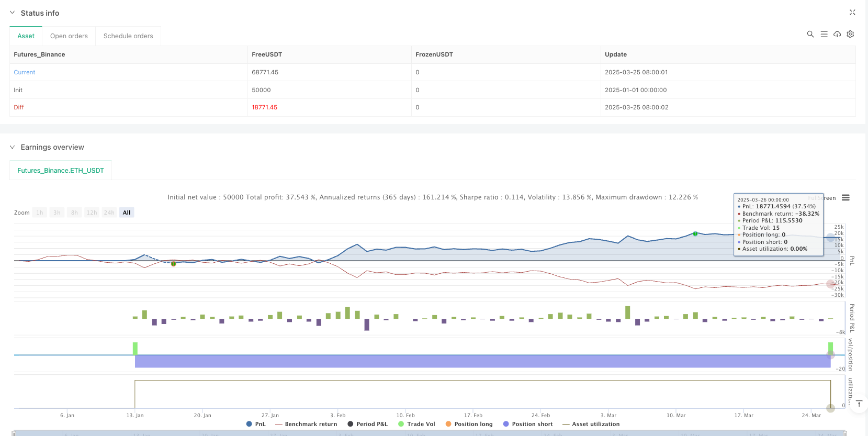Collapse the Status info section
The image size is (868, 436).
[13, 13]
